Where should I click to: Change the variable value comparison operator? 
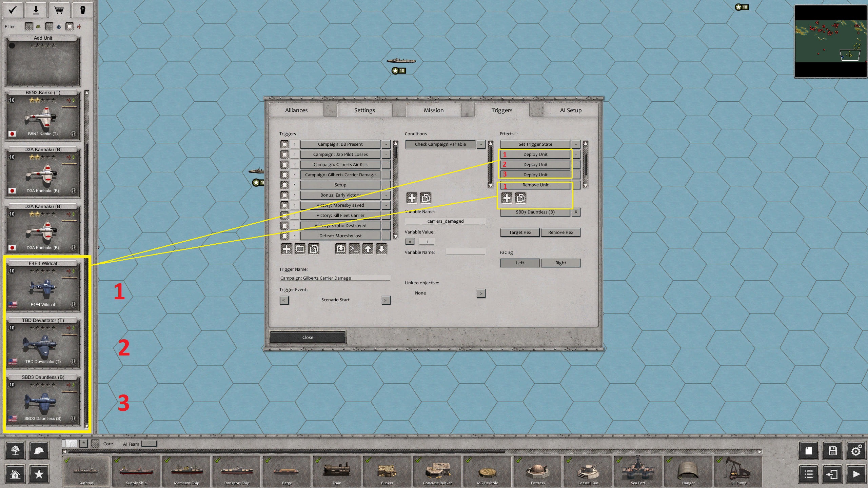tap(410, 242)
